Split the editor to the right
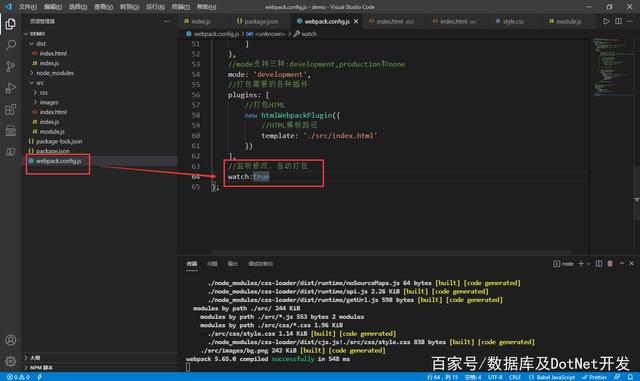The image size is (640, 381). (619, 21)
